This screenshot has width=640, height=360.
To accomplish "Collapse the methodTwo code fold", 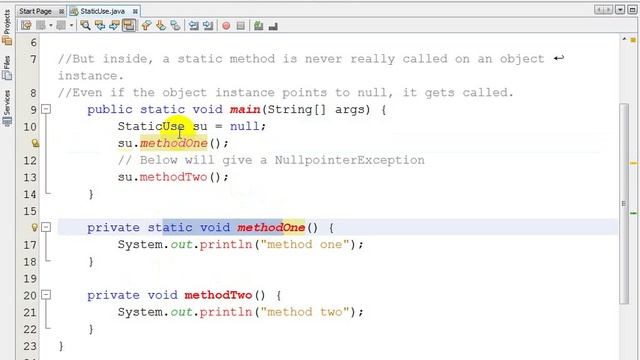I will pyautogui.click(x=46, y=295).
